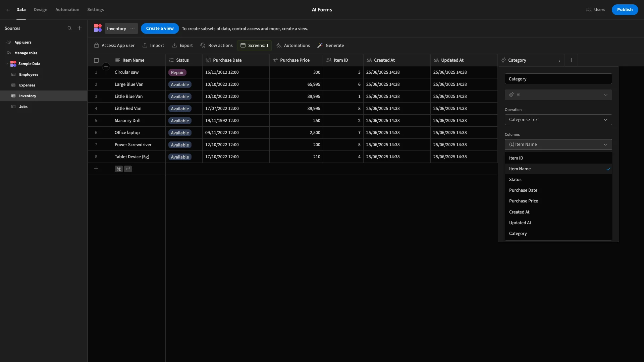Viewport: 644px width, 362px height.
Task: Open the Jobs table
Action: click(x=44, y=107)
